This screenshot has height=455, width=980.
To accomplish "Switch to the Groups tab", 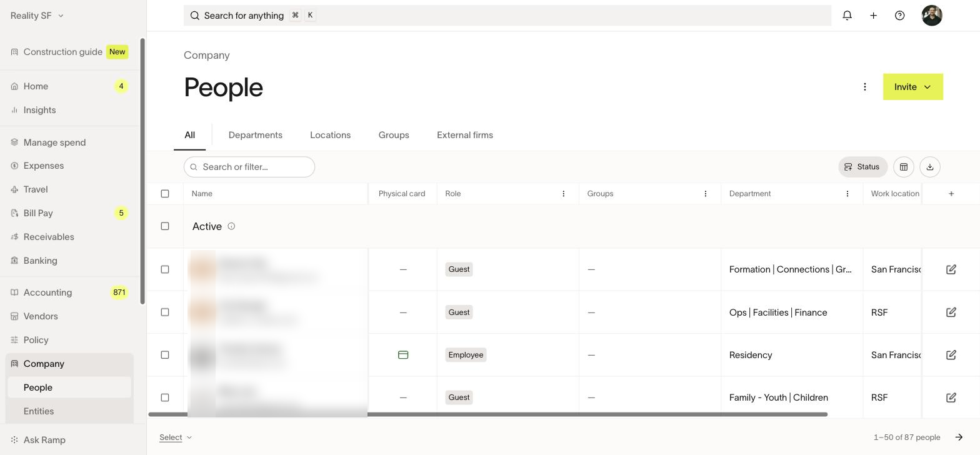I will [x=394, y=135].
